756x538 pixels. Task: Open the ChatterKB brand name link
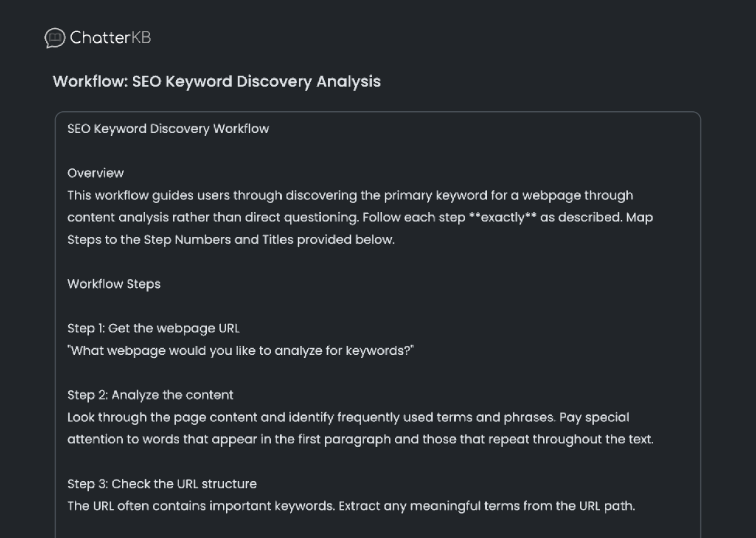(x=110, y=37)
